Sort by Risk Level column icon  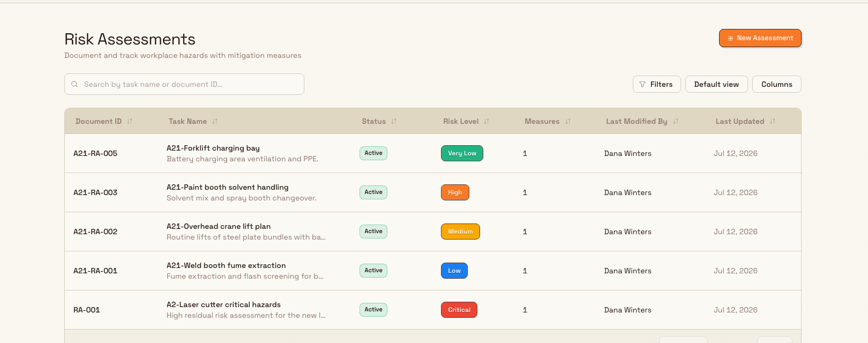487,121
